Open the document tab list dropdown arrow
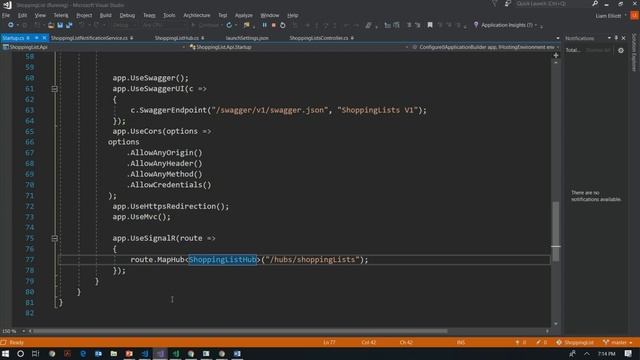The height and width of the screenshot is (360, 640). (x=558, y=38)
